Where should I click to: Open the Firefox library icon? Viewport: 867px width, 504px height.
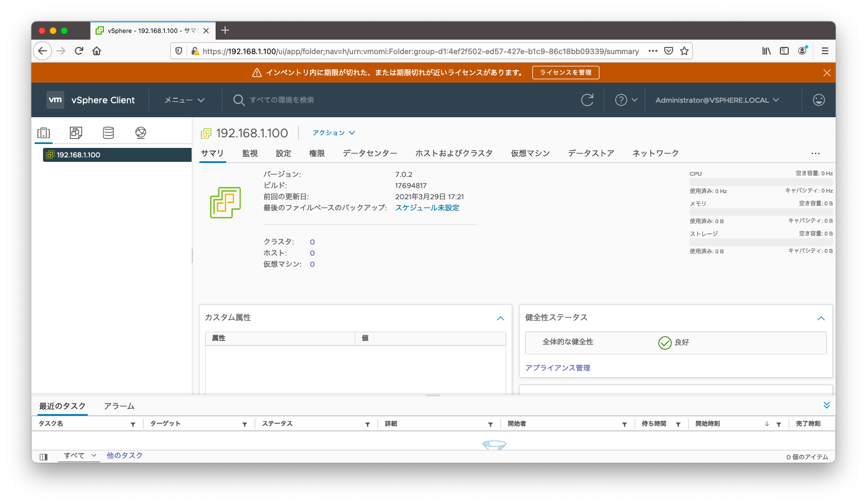766,51
